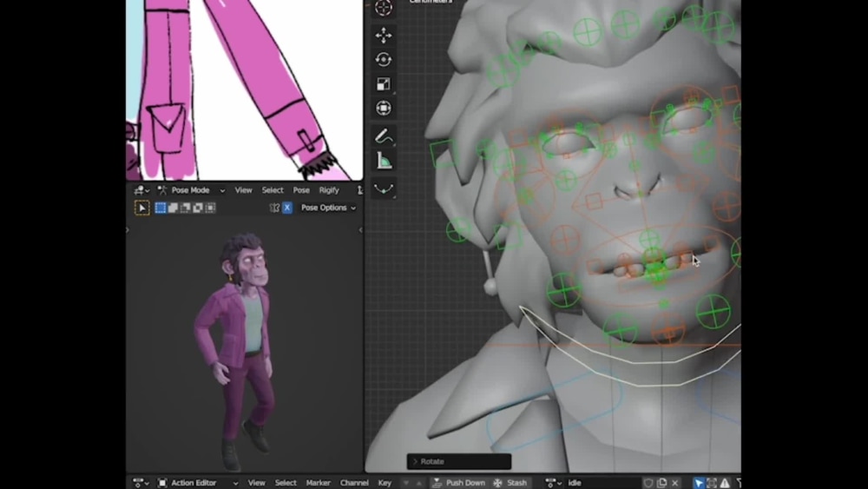The image size is (868, 489).
Task: Open the Marker menu
Action: 319,483
